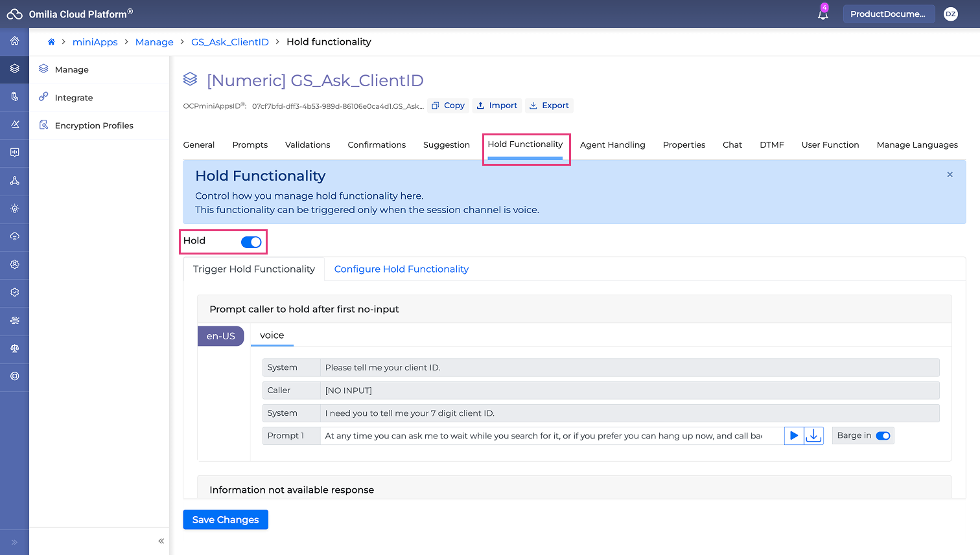Click the notification bell icon

[x=822, y=14]
